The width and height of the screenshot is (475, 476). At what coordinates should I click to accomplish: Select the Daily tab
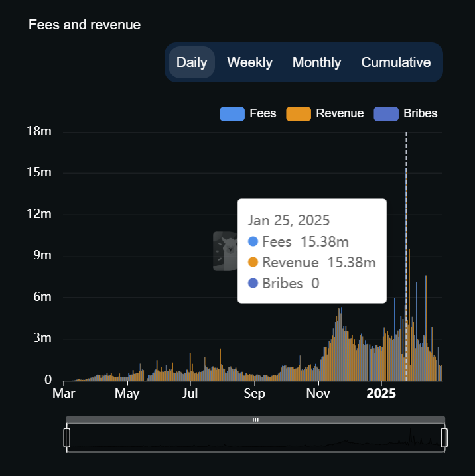[x=192, y=62]
